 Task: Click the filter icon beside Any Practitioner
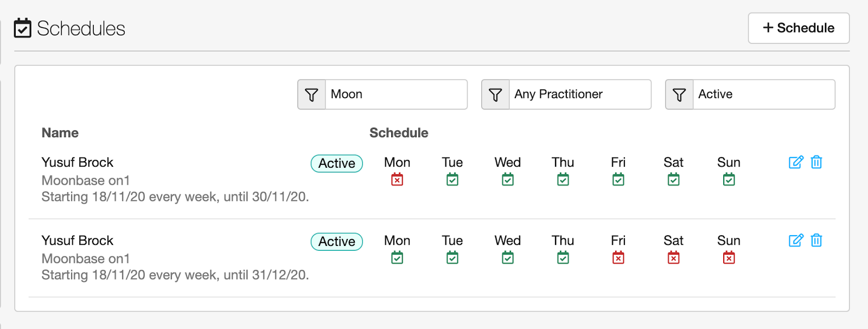495,95
